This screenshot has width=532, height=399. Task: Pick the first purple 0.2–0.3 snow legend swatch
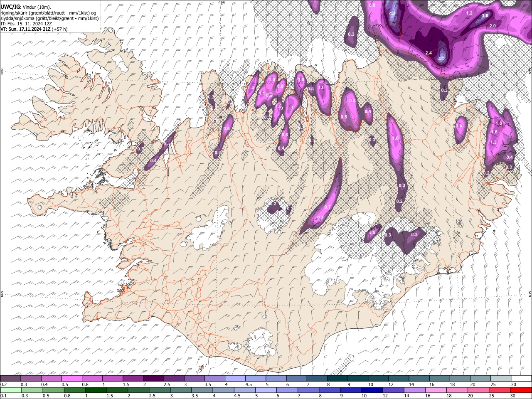(10, 379)
